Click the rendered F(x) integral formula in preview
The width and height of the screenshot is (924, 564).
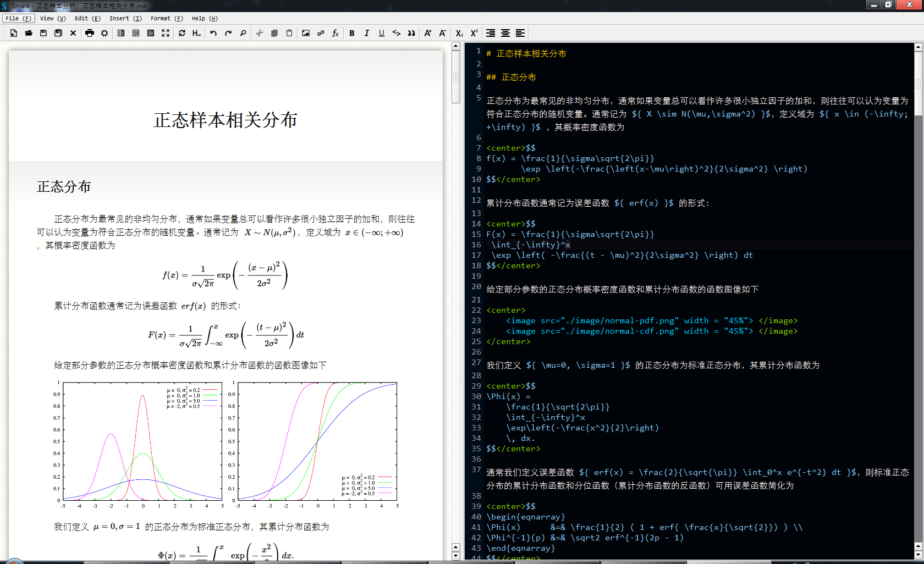(x=226, y=335)
